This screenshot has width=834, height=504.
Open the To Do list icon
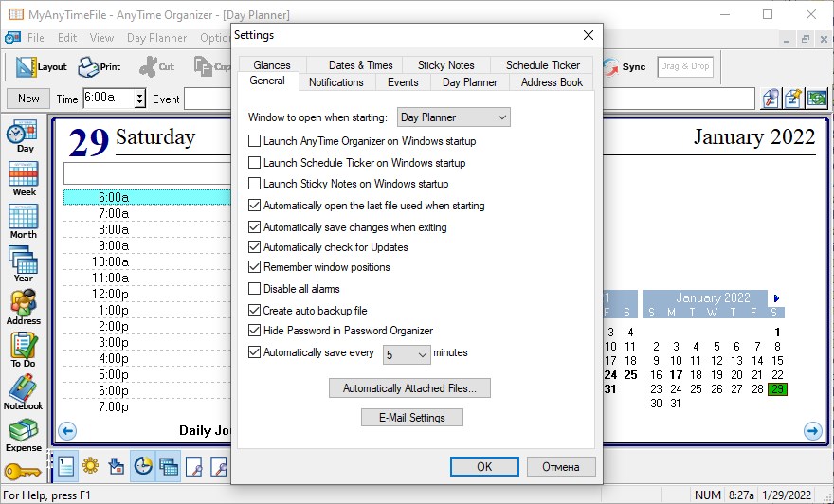pos(24,350)
